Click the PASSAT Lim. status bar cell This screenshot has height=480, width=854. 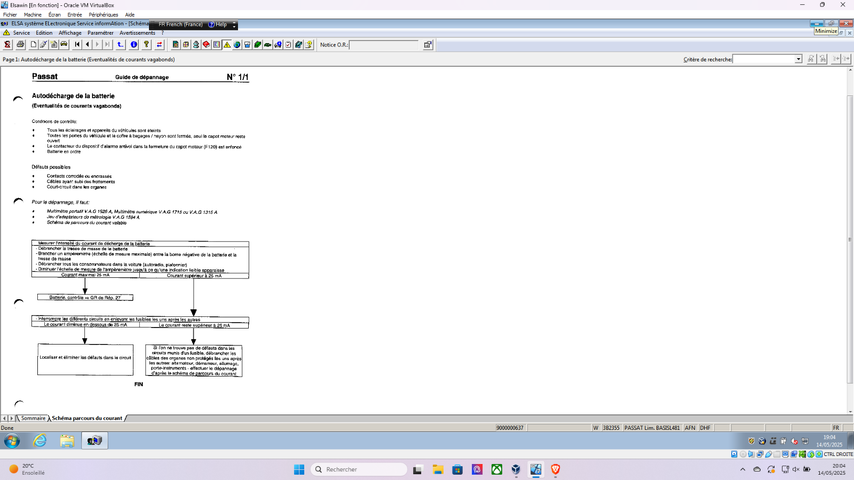[652, 428]
